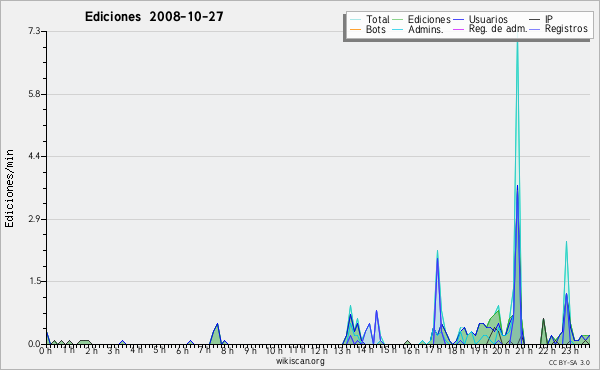Viewport: 600px width, 370px height.
Task: Click the chart title 'Ediciones 2008-10-27'
Action: click(154, 17)
